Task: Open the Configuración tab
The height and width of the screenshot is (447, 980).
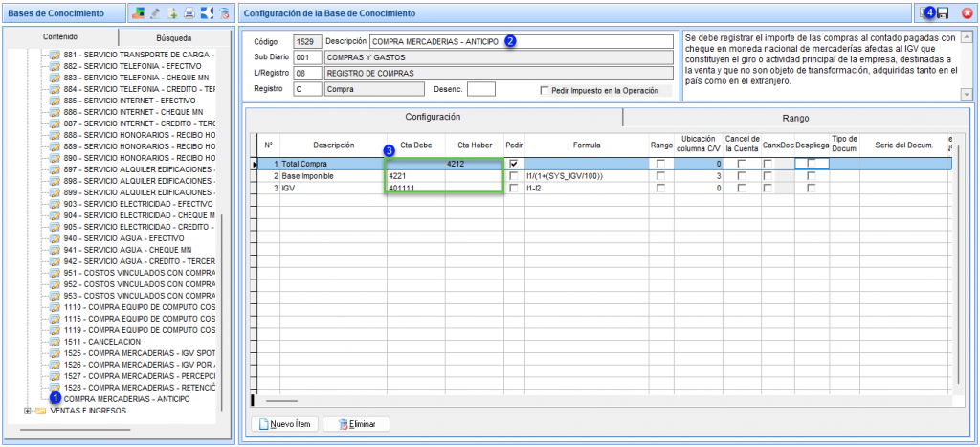Action: [434, 117]
